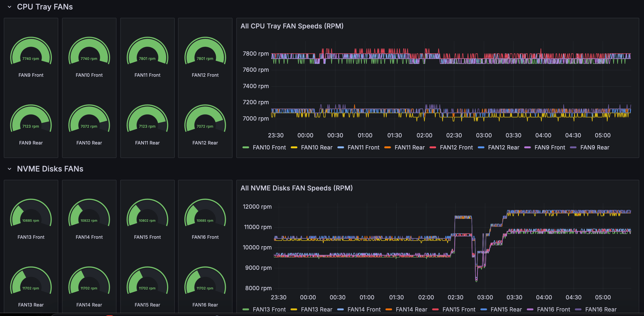Click the 7000 rpm axis label in CPU chart
Screen dimensions: 644x316
(256, 119)
